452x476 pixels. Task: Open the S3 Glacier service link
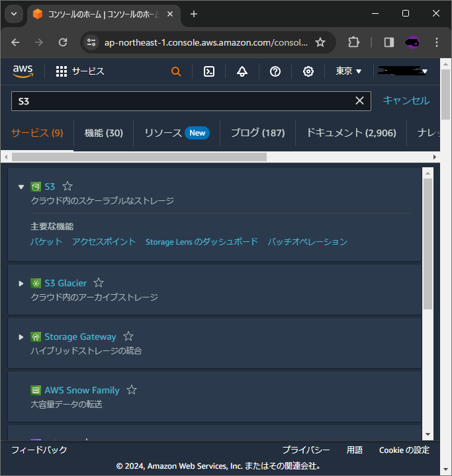[x=66, y=283]
